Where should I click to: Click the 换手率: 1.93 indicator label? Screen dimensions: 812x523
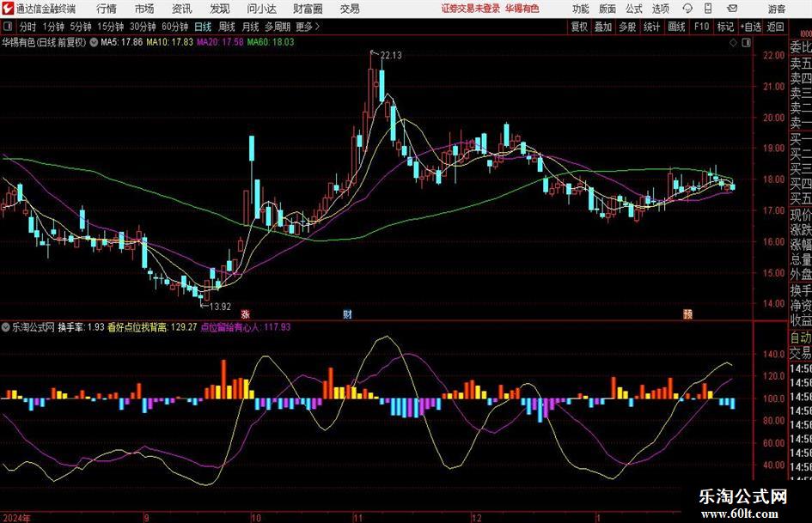click(81, 327)
